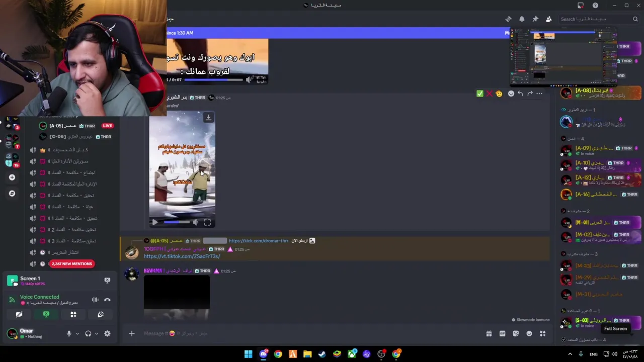This screenshot has width=644, height=362.
Task: Open the apps launcher in message bar
Action: pyautogui.click(x=543, y=333)
